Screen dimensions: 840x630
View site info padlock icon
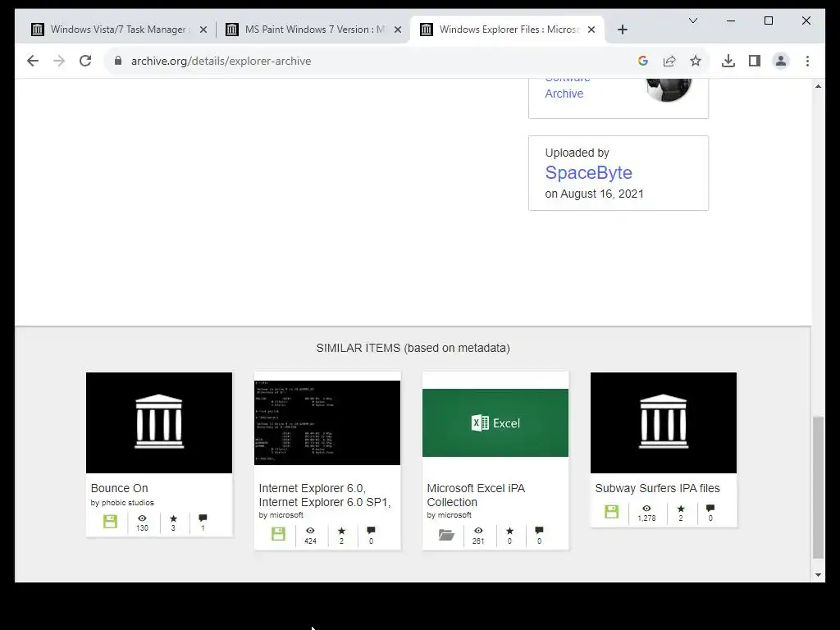(x=118, y=61)
